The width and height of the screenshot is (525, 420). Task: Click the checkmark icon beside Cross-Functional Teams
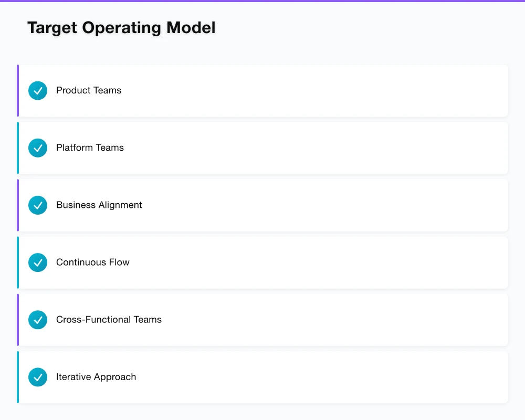coord(37,319)
